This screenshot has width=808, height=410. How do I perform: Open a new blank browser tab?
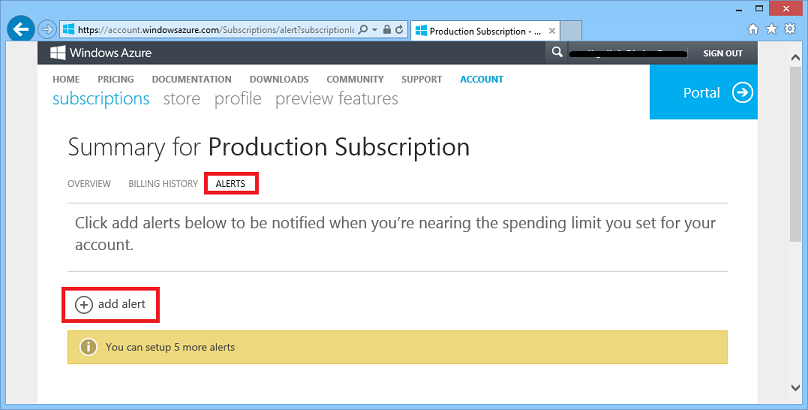(570, 30)
